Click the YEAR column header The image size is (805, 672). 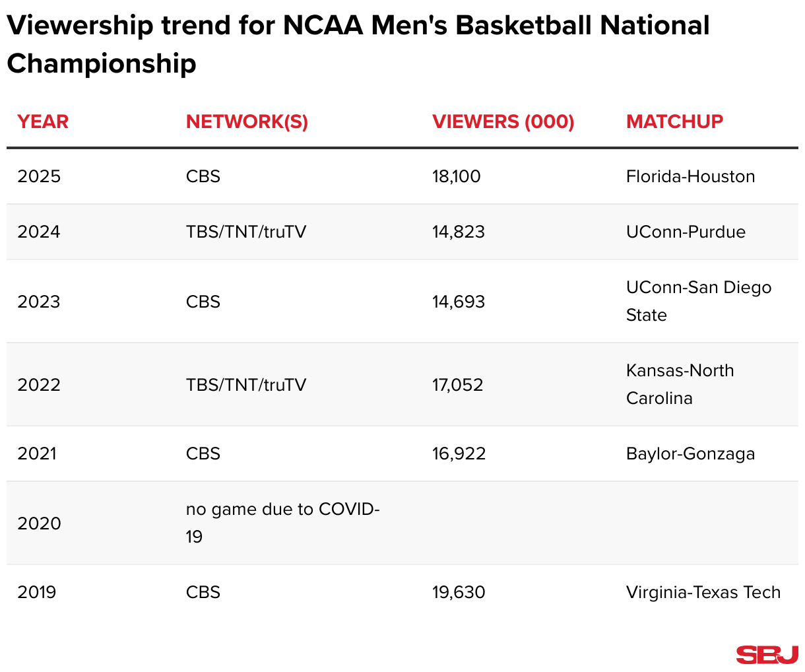tap(43, 121)
